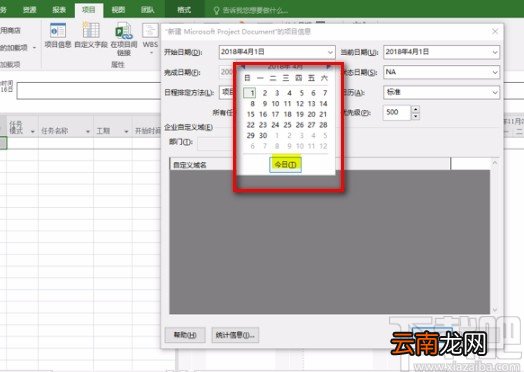The image size is (524, 372).
Task: Choose day 17 in the calendar
Action: click(275, 114)
